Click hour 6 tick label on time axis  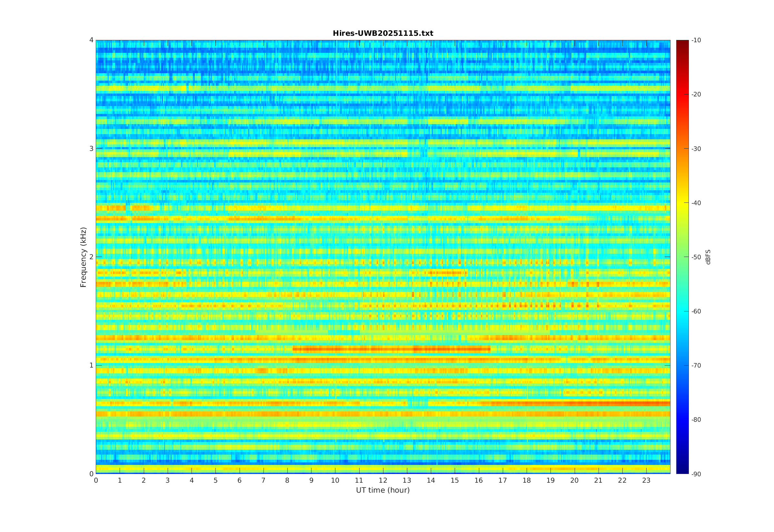(239, 480)
